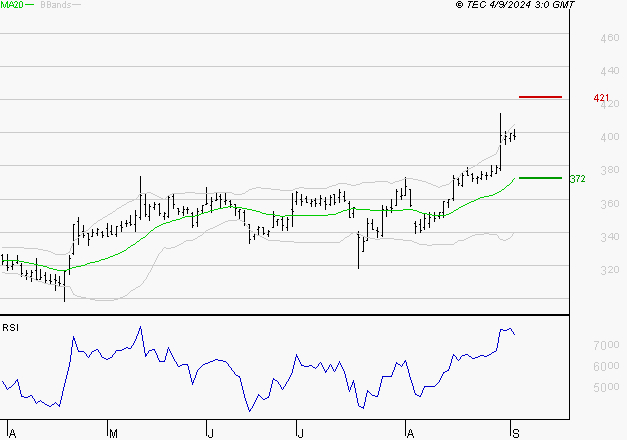Select the green support line at 372
Viewport: 627px width, 440px height.
click(x=540, y=178)
